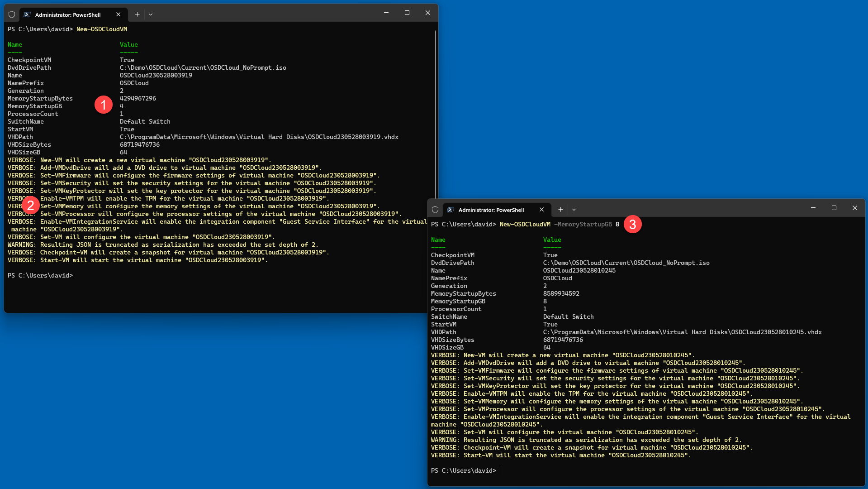Click the admin shield icon in the foreground PowerShell window
868x489 pixels.
[435, 210]
